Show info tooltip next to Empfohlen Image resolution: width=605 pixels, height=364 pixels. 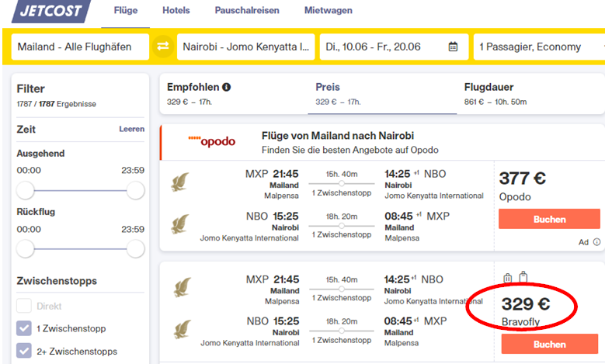227,87
